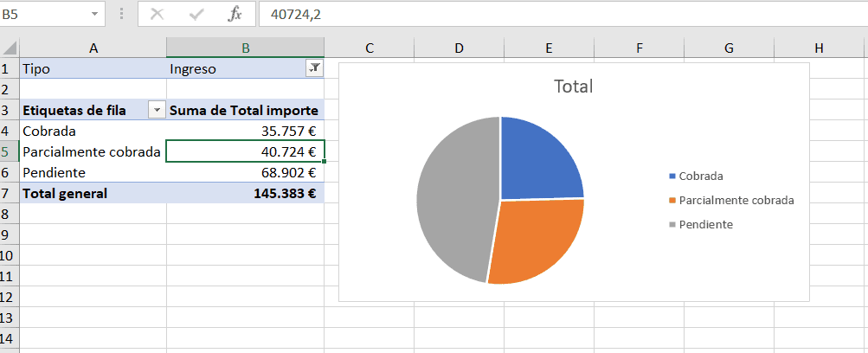Open the Insert Function fx icon
This screenshot has width=868, height=353.
235,15
